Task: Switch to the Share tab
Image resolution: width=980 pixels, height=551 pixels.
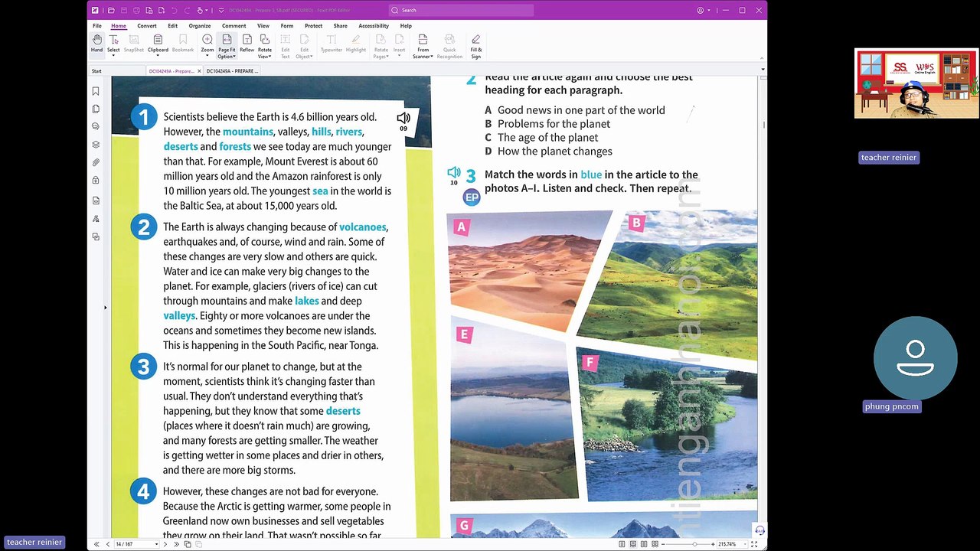Action: [x=340, y=25]
